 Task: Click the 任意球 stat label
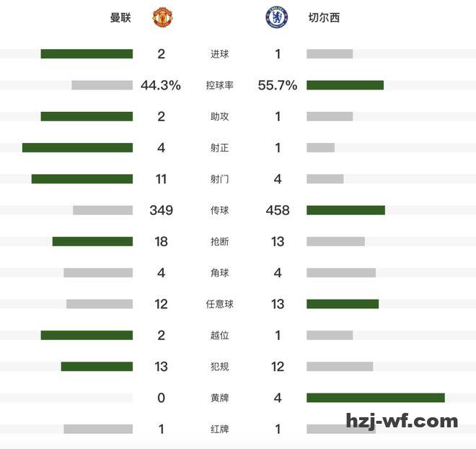coord(219,304)
